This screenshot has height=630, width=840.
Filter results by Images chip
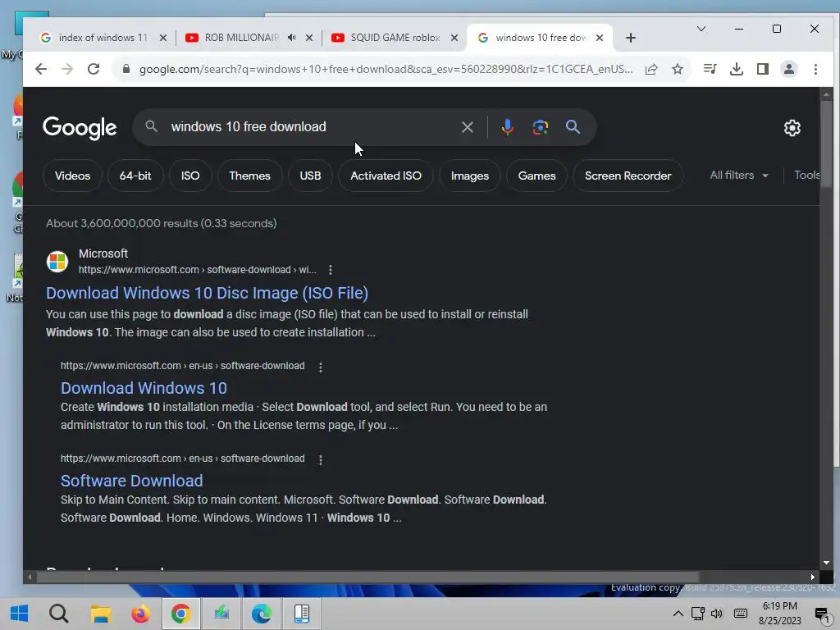470,176
